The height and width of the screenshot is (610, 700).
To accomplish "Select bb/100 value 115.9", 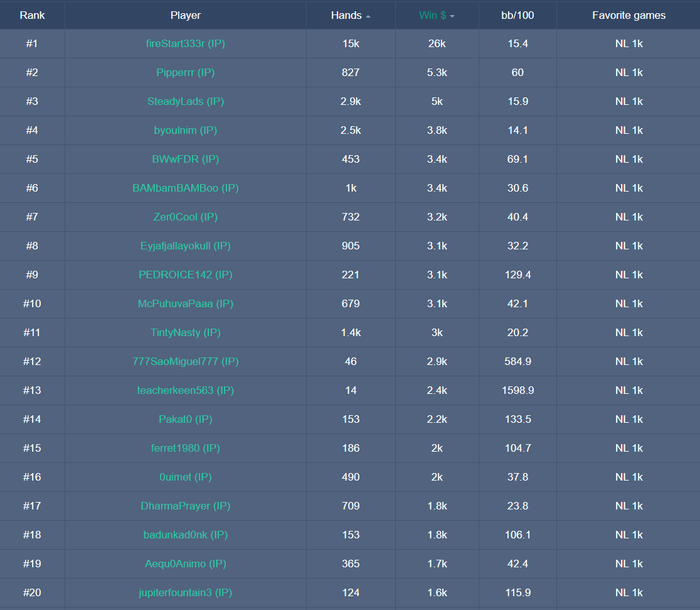I will [x=517, y=593].
